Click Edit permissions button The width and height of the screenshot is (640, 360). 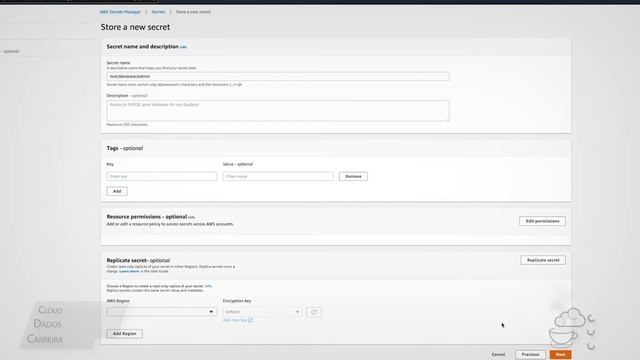coord(542,221)
